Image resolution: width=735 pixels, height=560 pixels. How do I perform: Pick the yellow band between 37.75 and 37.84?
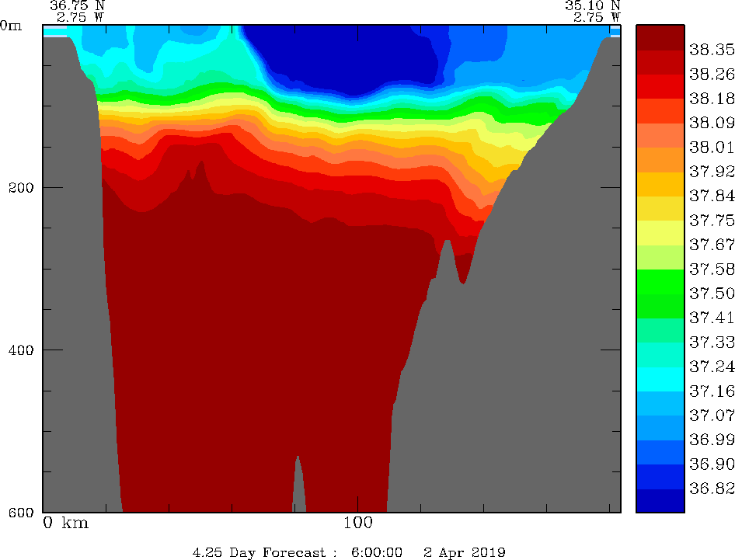coord(660,208)
